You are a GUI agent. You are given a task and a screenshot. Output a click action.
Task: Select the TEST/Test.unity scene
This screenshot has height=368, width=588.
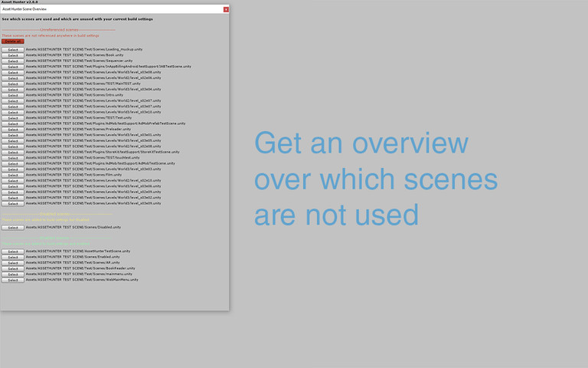tap(13, 118)
